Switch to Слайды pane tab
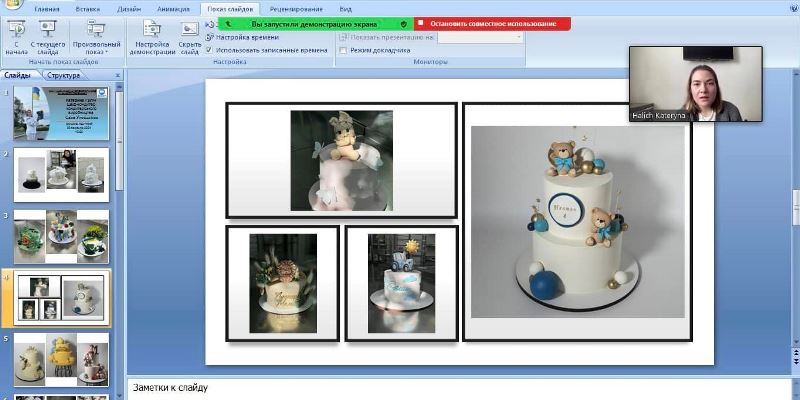 pyautogui.click(x=17, y=76)
